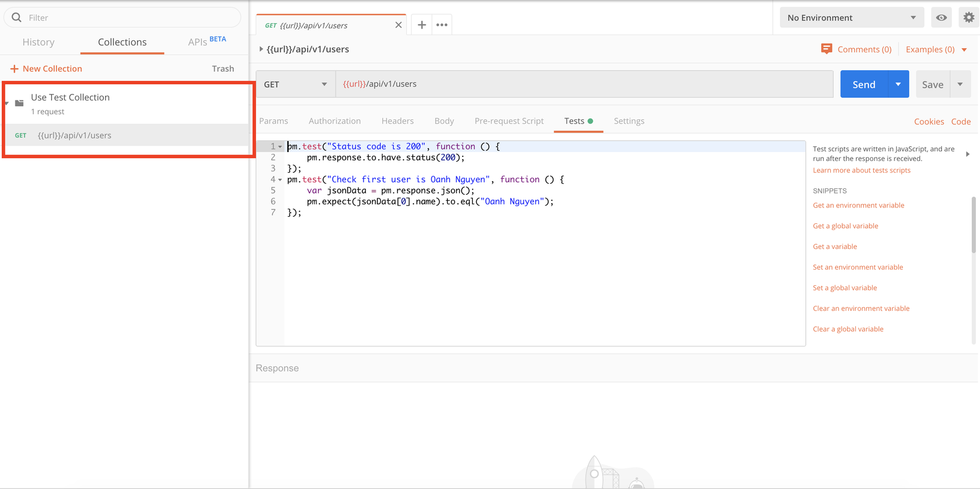Select the Collections tab
This screenshot has width=980, height=489.
122,42
